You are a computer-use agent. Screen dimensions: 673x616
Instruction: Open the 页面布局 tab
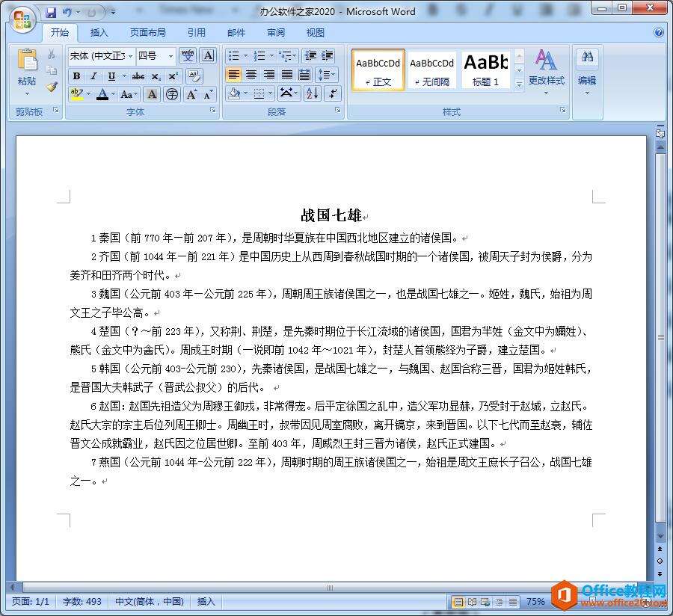[x=147, y=33]
